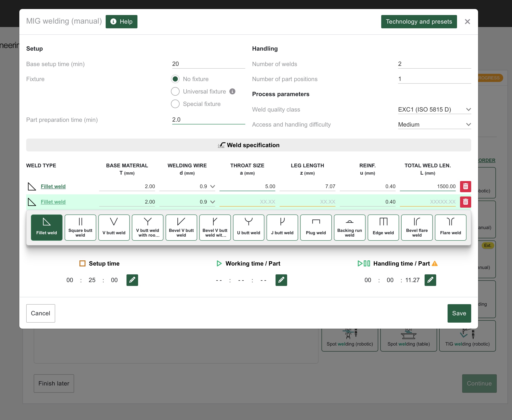Select the Edge weld type icon
Screen dimensions: 512x420
click(383, 227)
